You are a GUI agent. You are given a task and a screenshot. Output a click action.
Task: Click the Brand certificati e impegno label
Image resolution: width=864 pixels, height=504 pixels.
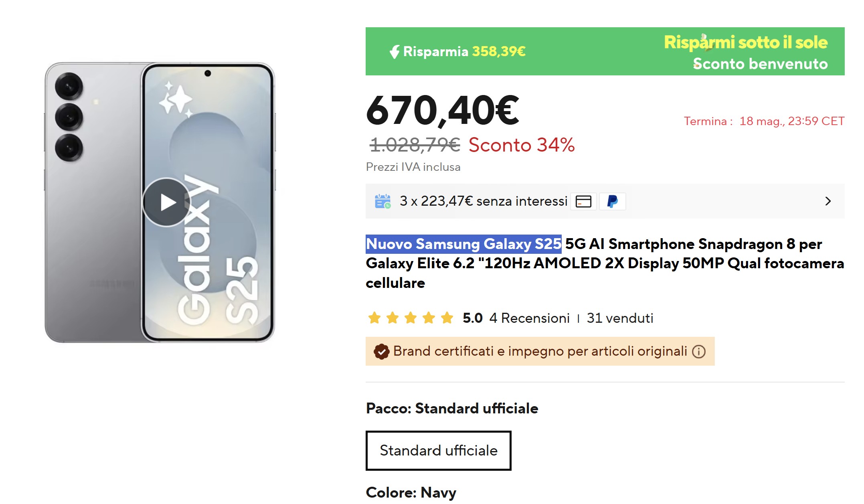(540, 351)
